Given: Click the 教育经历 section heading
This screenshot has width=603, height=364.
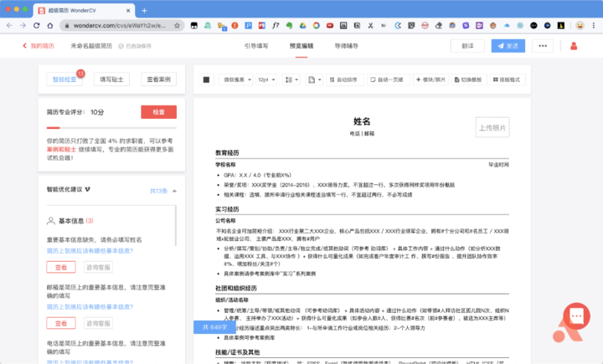Looking at the screenshot, I should (227, 153).
